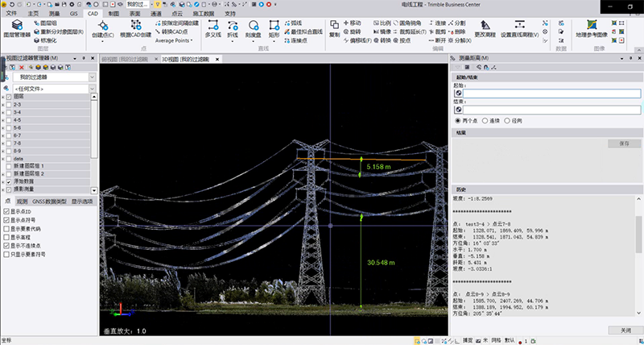Toggle the 2-3 layer checkbox
644x345 pixels.
coord(9,105)
